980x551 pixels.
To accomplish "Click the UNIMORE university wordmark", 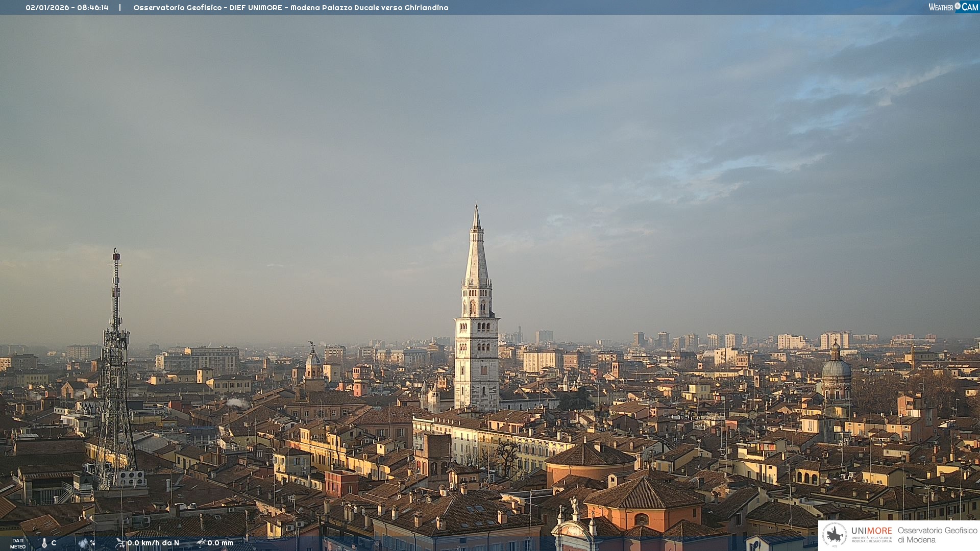I will pos(871,531).
